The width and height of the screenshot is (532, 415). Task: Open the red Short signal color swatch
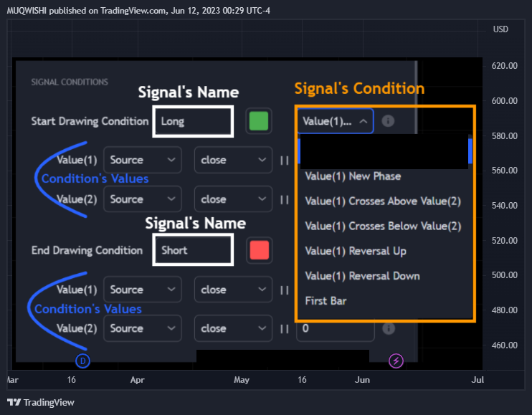pyautogui.click(x=260, y=250)
